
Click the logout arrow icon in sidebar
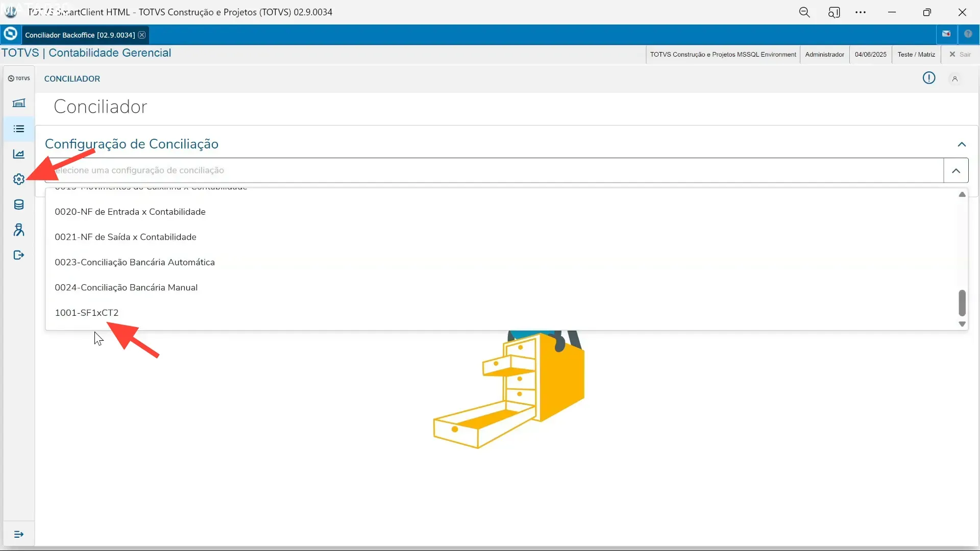coord(18,255)
